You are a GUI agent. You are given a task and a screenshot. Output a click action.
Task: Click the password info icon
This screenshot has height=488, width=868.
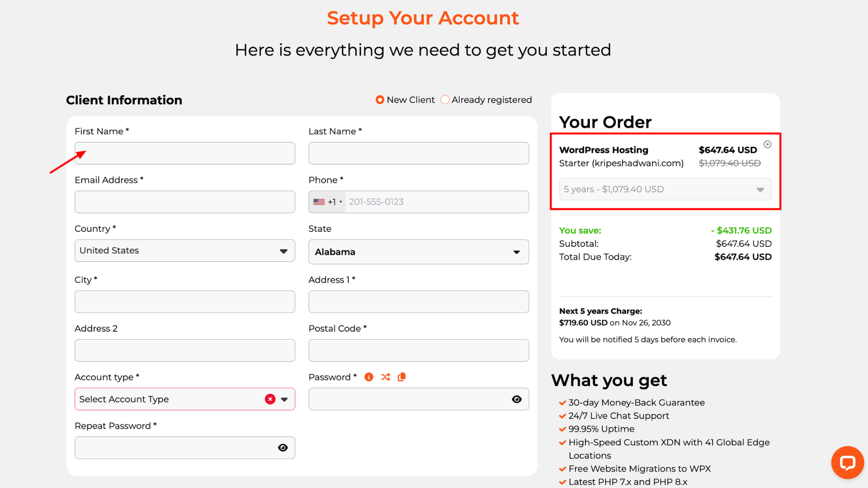pos(369,377)
